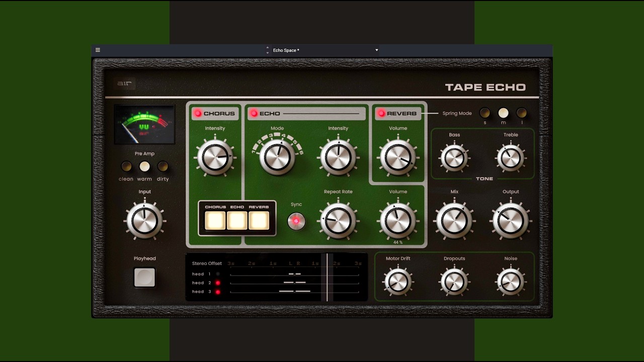Select Spring Mode s
Image resolution: width=644 pixels, height=362 pixels.
tap(485, 113)
